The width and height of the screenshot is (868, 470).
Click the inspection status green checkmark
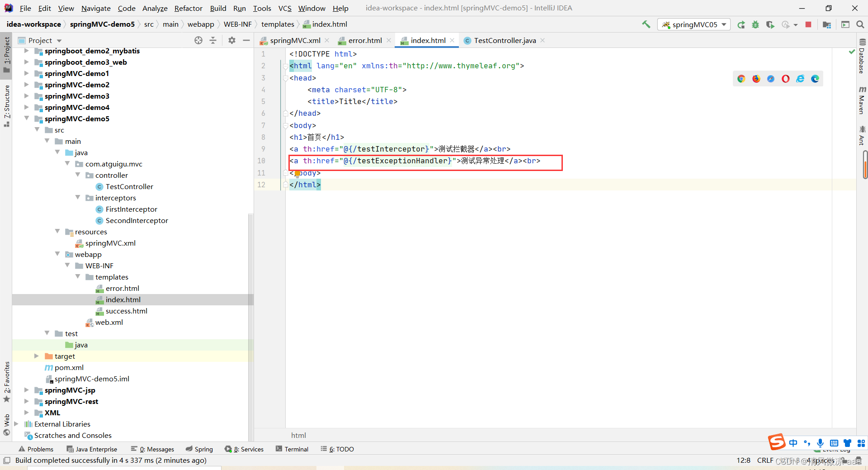pos(852,52)
